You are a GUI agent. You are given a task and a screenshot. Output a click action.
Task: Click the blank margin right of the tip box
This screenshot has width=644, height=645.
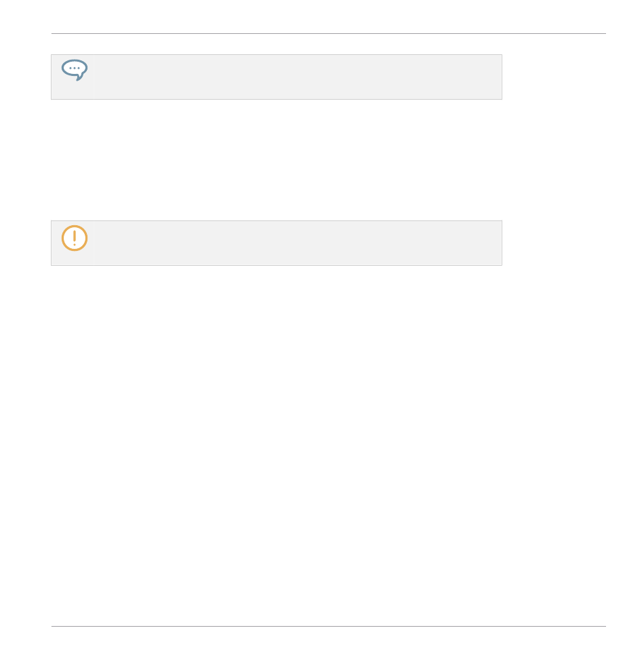coord(555,77)
